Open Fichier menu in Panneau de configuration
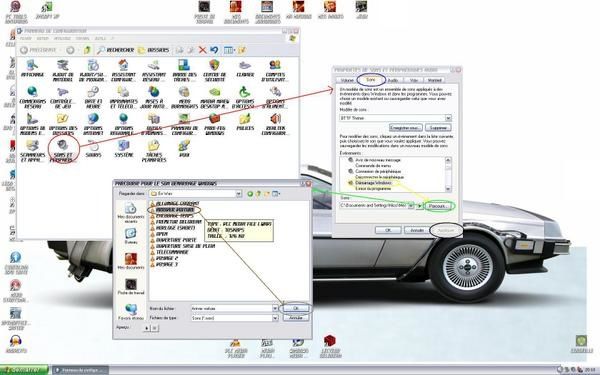The image size is (600, 375). pyautogui.click(x=26, y=39)
